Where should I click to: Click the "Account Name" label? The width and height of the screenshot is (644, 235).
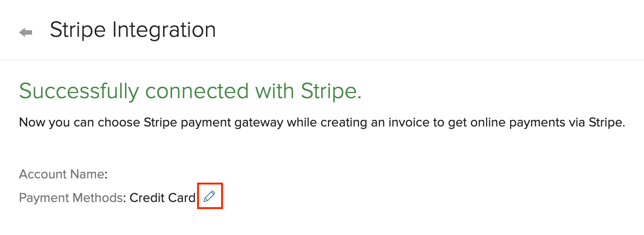pos(61,174)
